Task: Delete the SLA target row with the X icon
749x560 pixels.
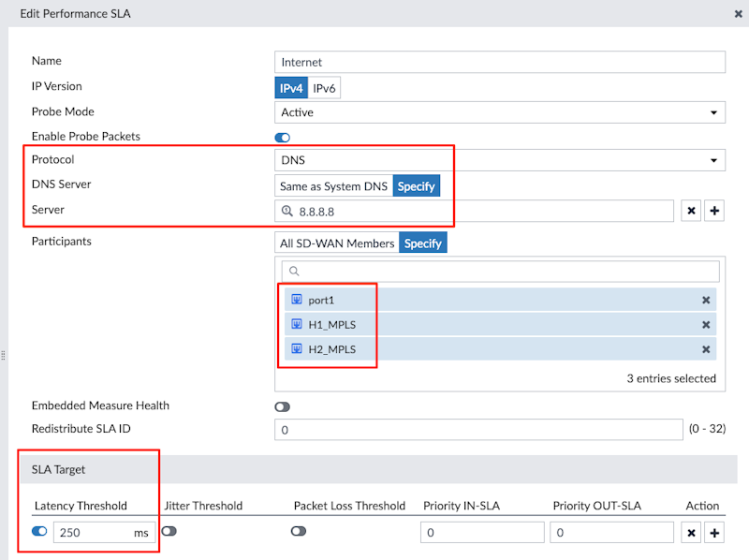Action: coord(690,531)
